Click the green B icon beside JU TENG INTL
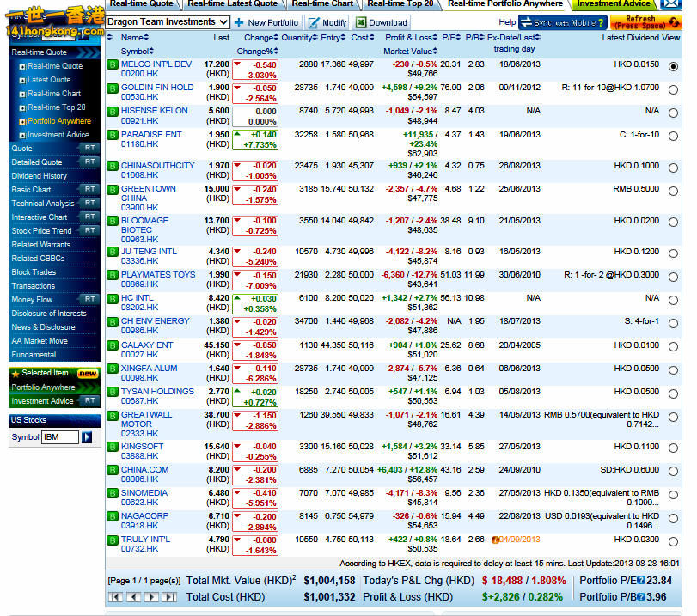Screen dimensions: 697x616 pos(113,252)
